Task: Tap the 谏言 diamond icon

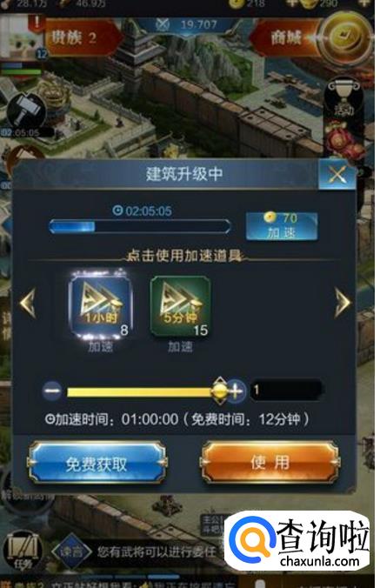Action: [x=71, y=551]
